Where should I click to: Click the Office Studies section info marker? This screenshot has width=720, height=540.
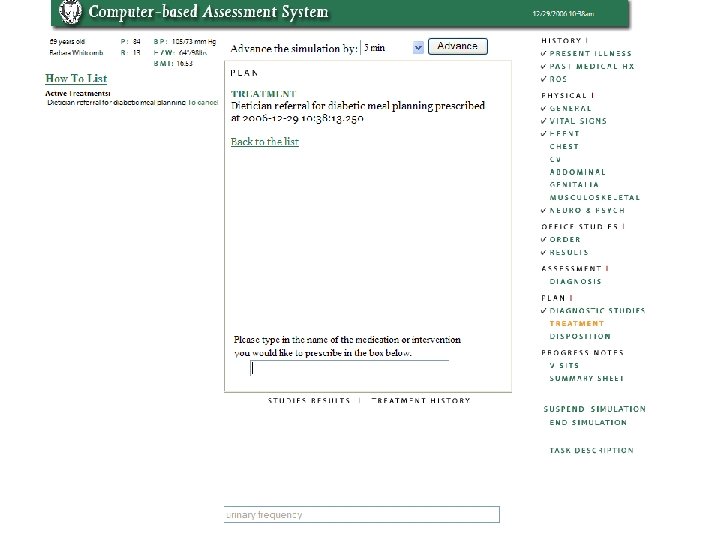tap(624, 226)
